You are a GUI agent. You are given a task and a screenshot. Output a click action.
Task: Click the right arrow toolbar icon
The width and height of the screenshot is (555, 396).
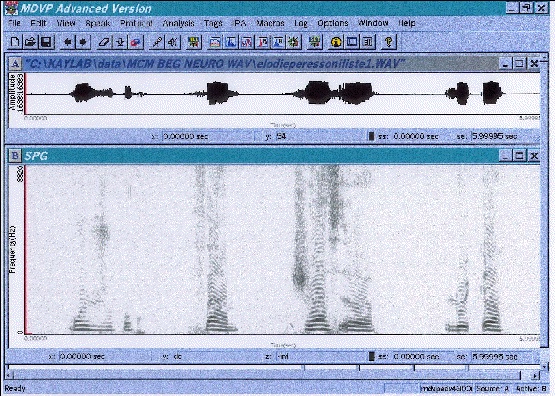point(83,42)
